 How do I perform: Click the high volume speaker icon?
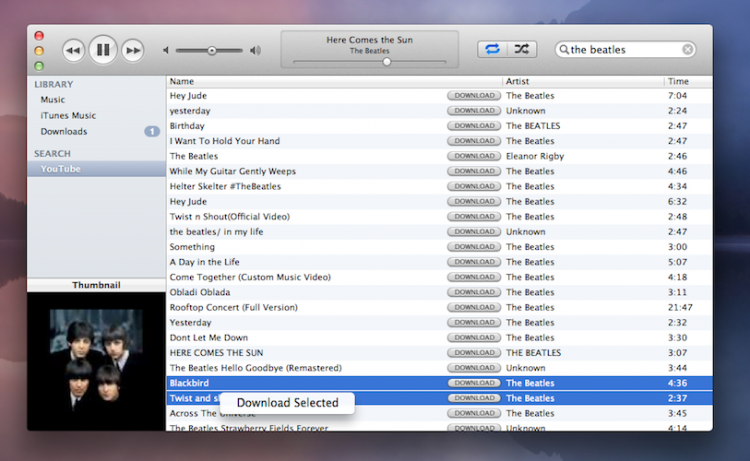255,50
